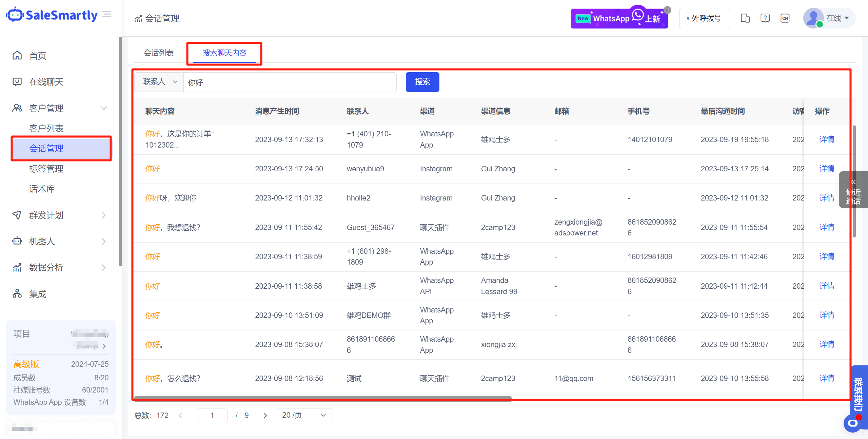This screenshot has width=868, height=439.
Task: Close the WhatsApp new feature banner
Action: click(x=667, y=10)
